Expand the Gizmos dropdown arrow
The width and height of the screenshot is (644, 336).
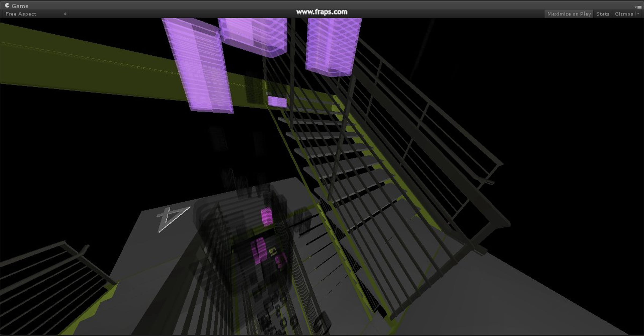[638, 14]
